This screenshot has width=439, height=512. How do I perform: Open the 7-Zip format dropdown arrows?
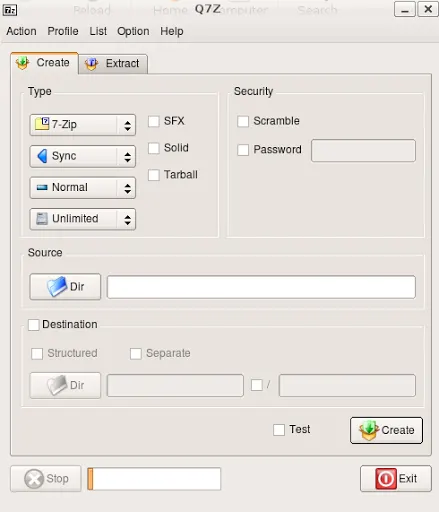coord(127,125)
